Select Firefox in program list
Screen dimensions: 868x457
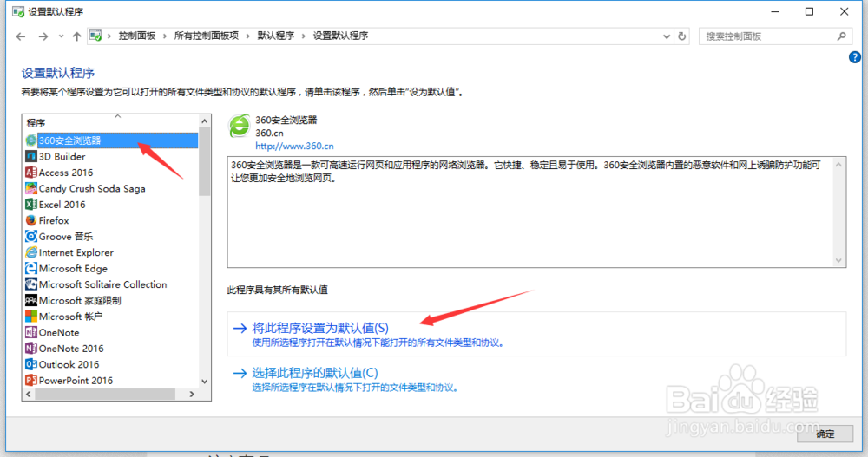[54, 221]
